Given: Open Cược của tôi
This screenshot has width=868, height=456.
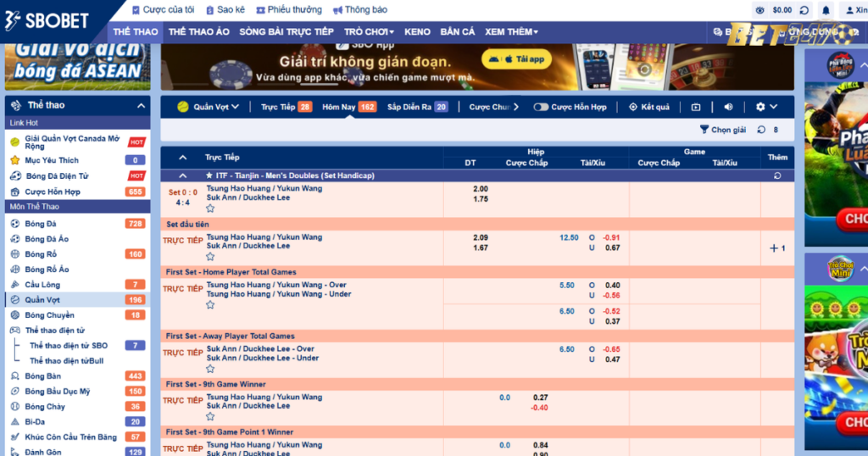Looking at the screenshot, I should (x=164, y=9).
